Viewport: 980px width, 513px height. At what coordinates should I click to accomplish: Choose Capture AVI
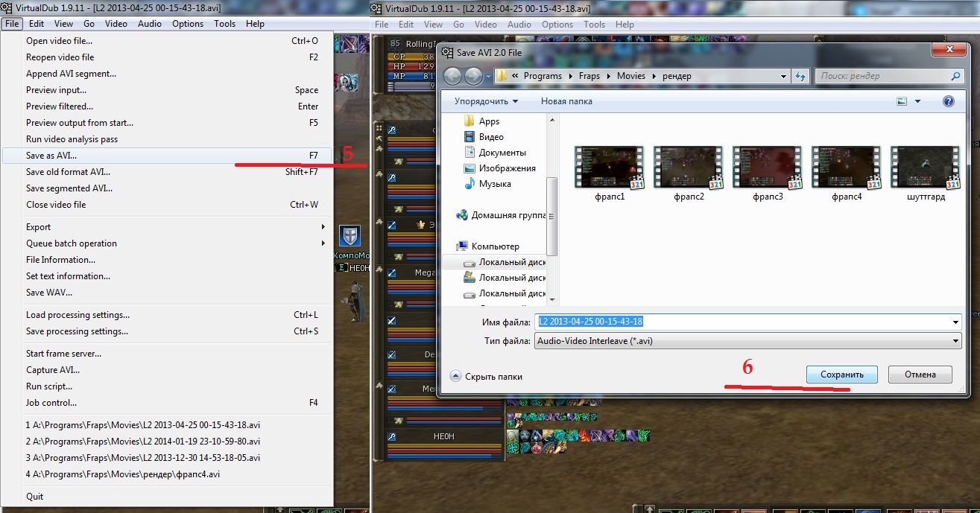(168, 370)
